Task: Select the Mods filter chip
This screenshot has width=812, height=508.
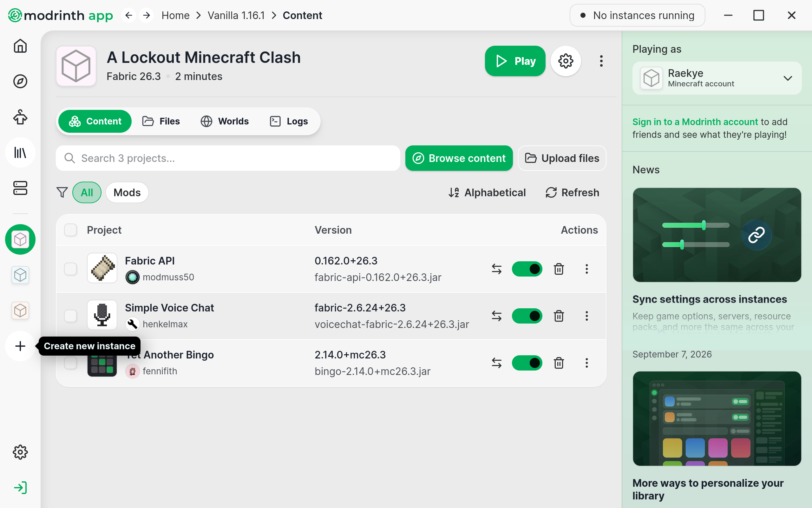Action: 127,192
